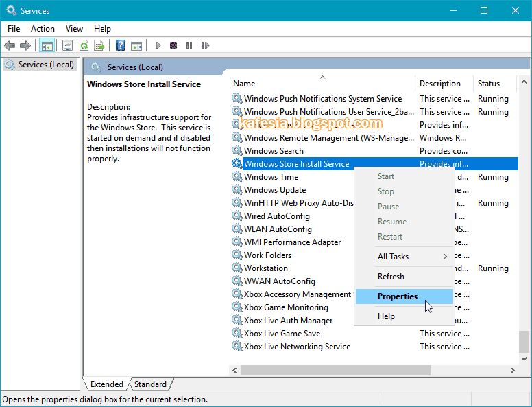Click the Forward arrow toolbar icon
Image resolution: width=532 pixels, height=407 pixels.
pyautogui.click(x=25, y=45)
